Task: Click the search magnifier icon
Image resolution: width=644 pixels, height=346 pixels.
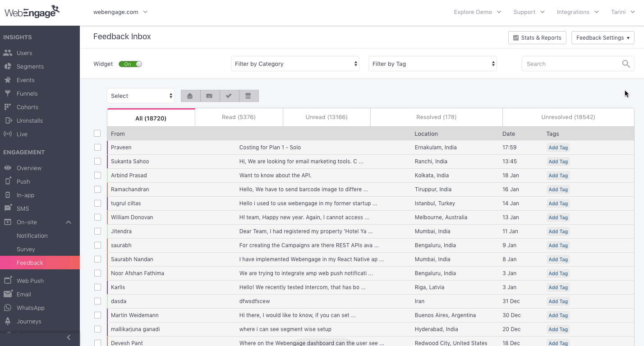Action: point(626,64)
